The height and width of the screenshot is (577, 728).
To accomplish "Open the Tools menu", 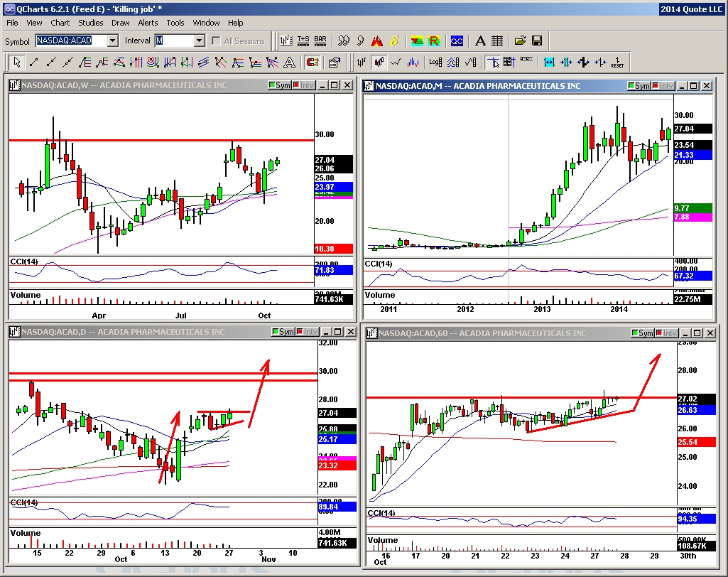I will click(175, 23).
